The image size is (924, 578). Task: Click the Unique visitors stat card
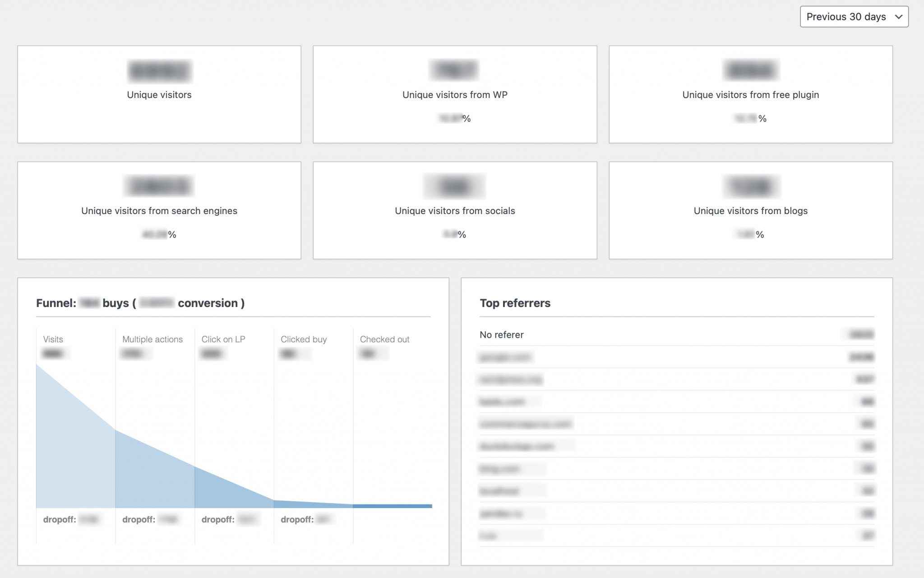159,94
